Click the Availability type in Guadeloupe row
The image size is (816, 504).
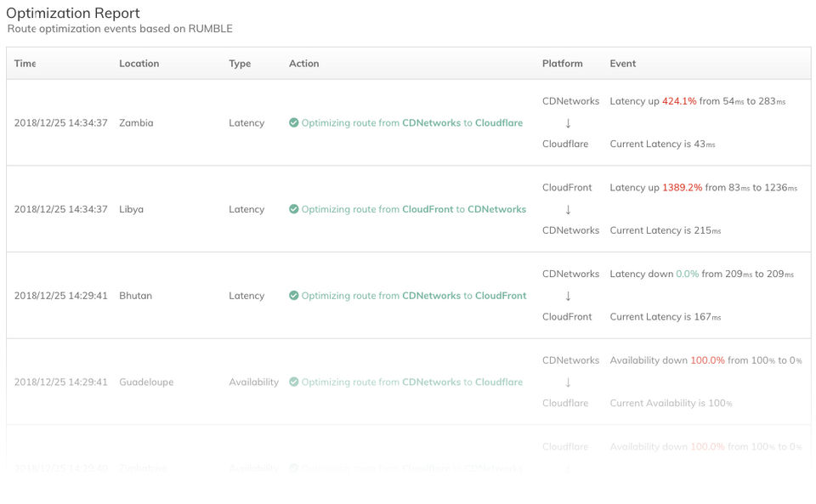click(254, 382)
